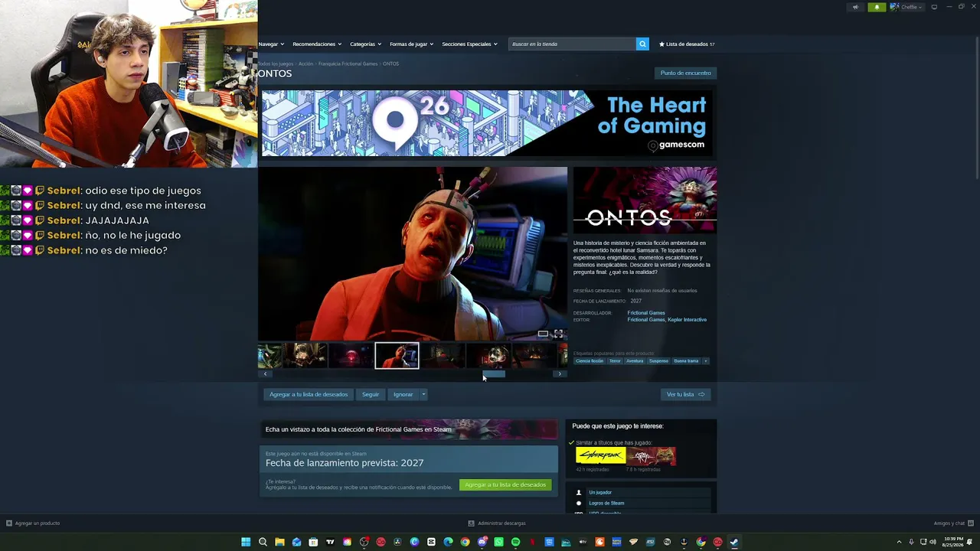Select the Buena trama tag
This screenshot has height=551, width=980.
point(686,360)
